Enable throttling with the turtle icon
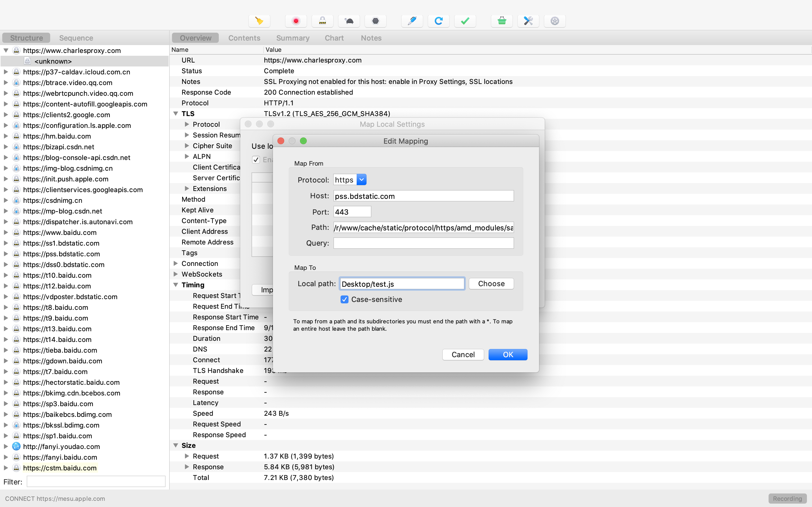The image size is (812, 507). click(349, 21)
